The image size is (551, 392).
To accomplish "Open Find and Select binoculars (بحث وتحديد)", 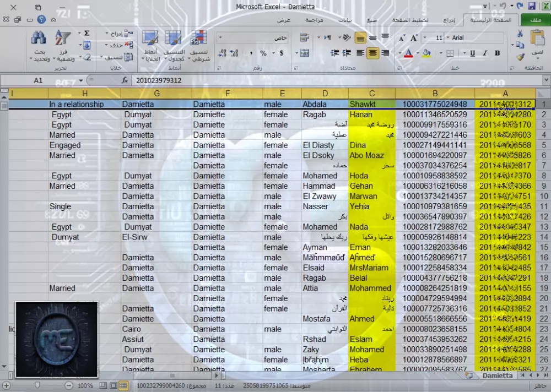I will (x=39, y=46).
